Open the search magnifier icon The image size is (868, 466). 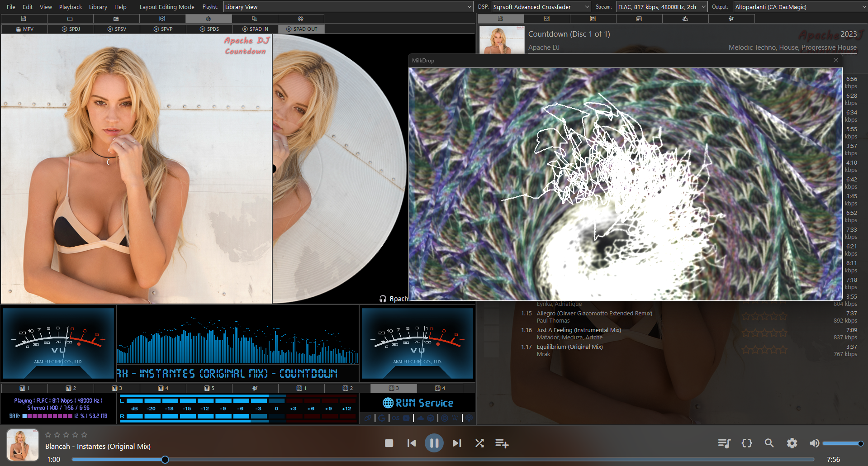tap(769, 443)
